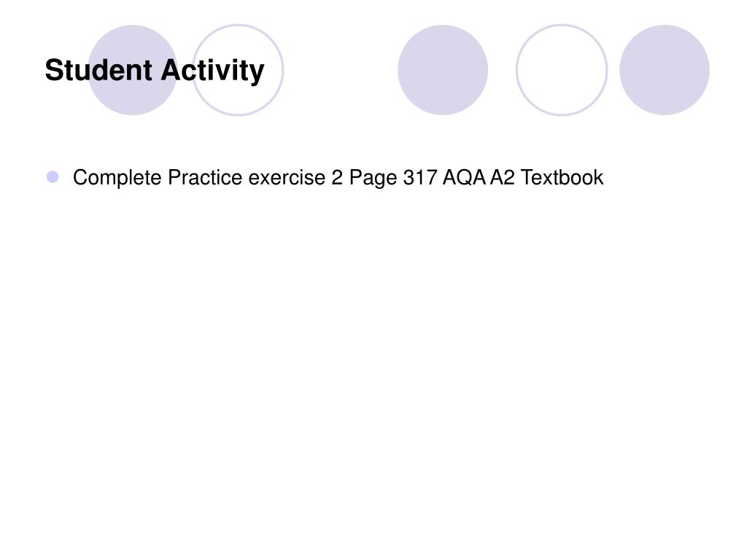
Task: Click the fourth outlined empty circle
Action: pyautogui.click(x=562, y=70)
